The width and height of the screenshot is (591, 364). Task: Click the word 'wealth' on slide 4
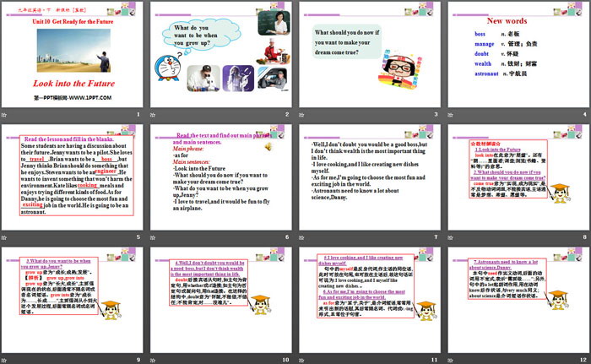pos(483,63)
